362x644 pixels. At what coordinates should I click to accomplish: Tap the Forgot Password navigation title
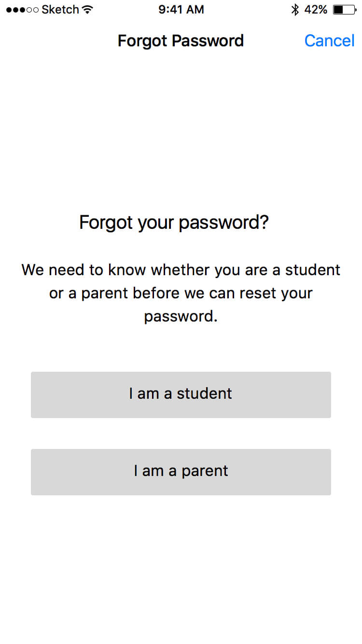[x=181, y=41]
